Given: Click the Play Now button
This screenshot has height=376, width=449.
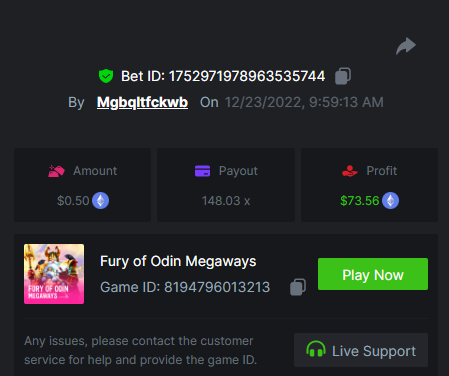Looking at the screenshot, I should (373, 274).
